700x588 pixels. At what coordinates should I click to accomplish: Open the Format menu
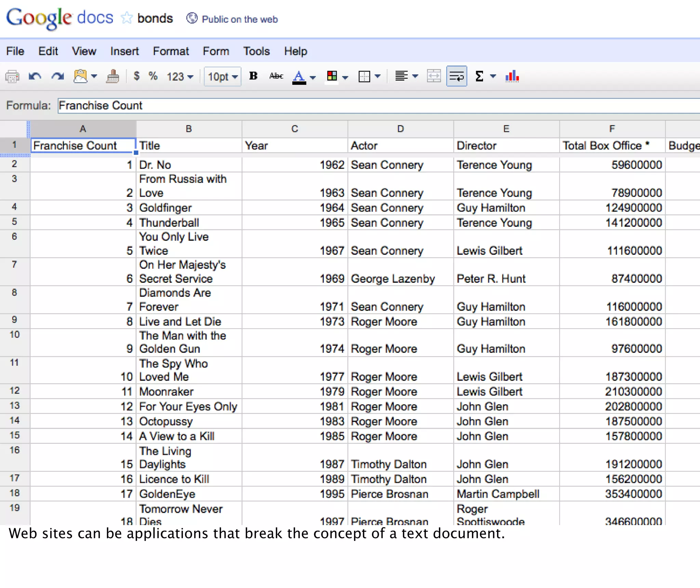[x=171, y=51]
